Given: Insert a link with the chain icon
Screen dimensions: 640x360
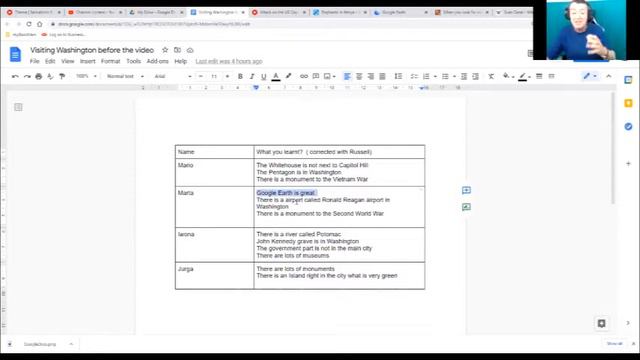Looking at the screenshot, I should point(304,76).
